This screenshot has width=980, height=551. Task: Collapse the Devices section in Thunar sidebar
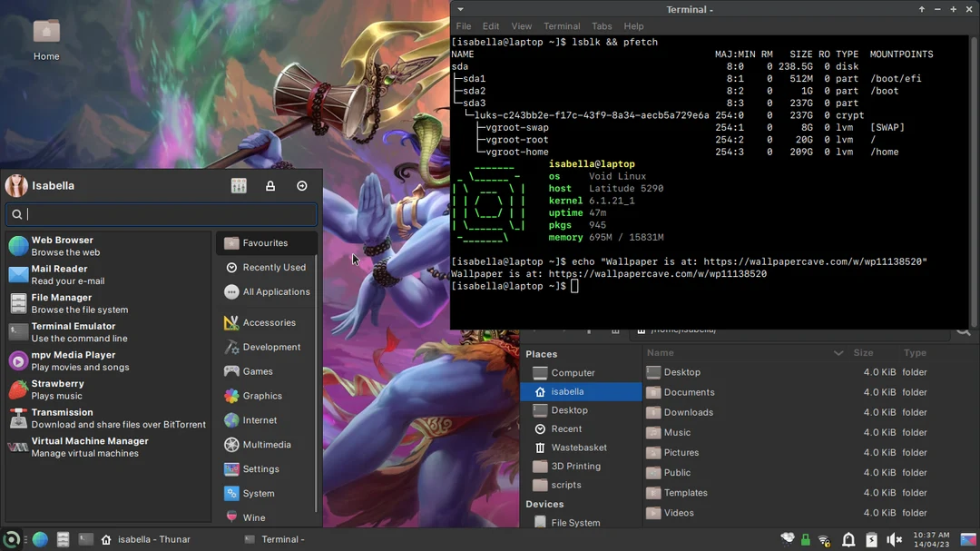coord(544,504)
